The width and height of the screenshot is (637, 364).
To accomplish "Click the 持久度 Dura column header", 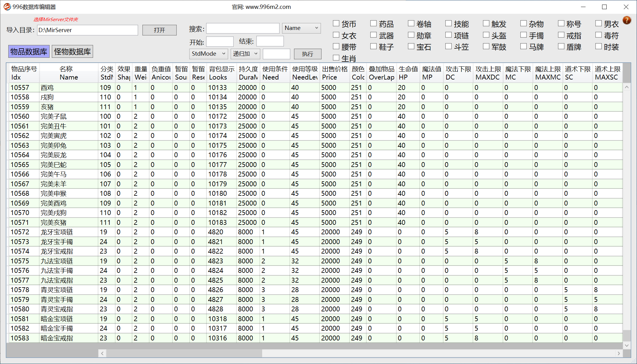I will pos(248,73).
